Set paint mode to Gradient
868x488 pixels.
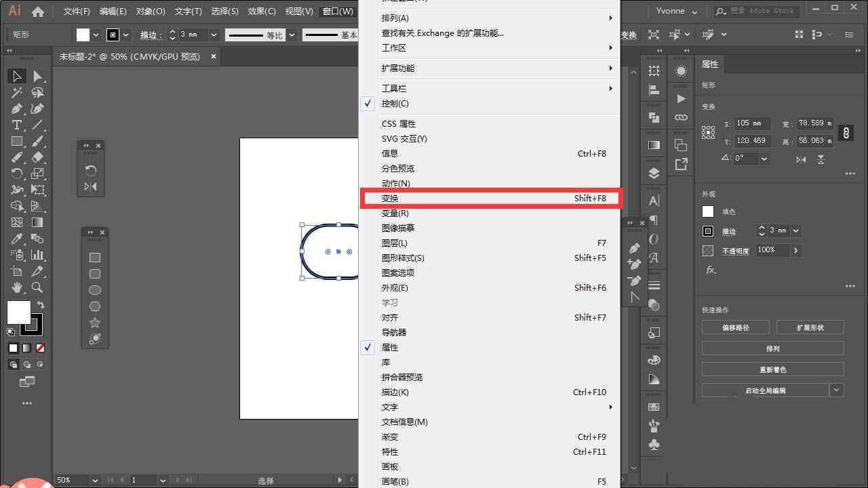pyautogui.click(x=27, y=348)
